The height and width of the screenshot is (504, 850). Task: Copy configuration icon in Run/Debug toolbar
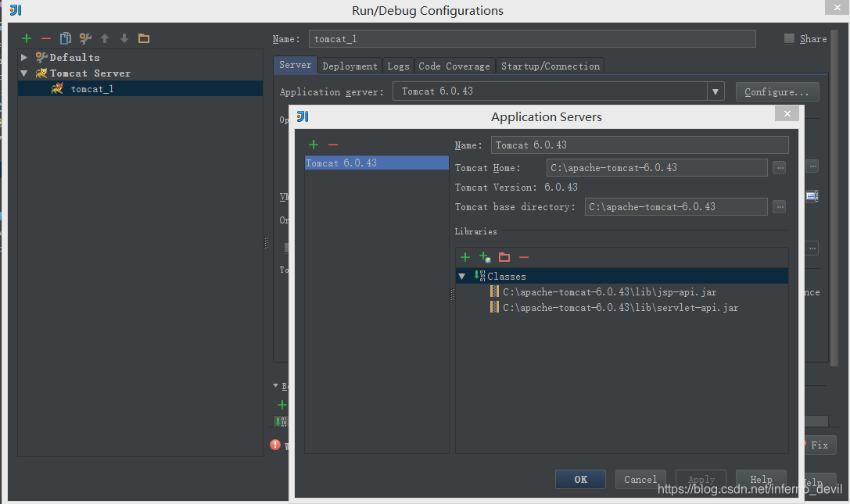pos(66,38)
